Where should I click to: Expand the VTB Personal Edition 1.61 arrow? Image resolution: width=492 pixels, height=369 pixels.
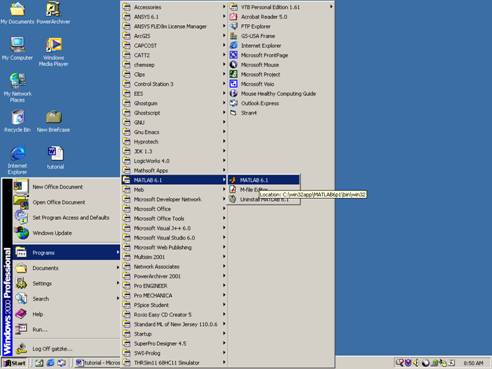click(x=331, y=7)
